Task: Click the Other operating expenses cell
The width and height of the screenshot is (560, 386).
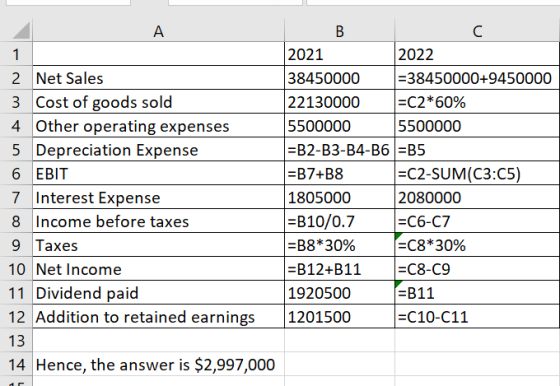Action: [x=159, y=126]
